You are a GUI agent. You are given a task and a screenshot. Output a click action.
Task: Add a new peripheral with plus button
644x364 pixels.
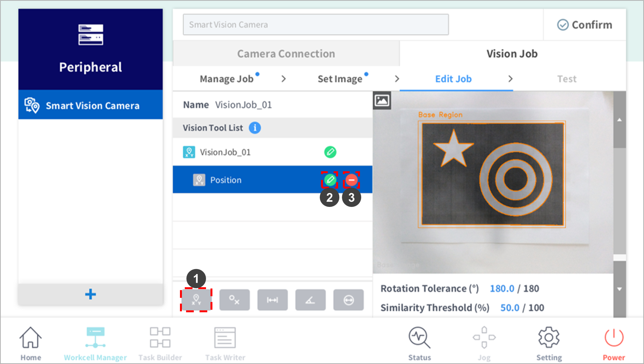point(91,294)
